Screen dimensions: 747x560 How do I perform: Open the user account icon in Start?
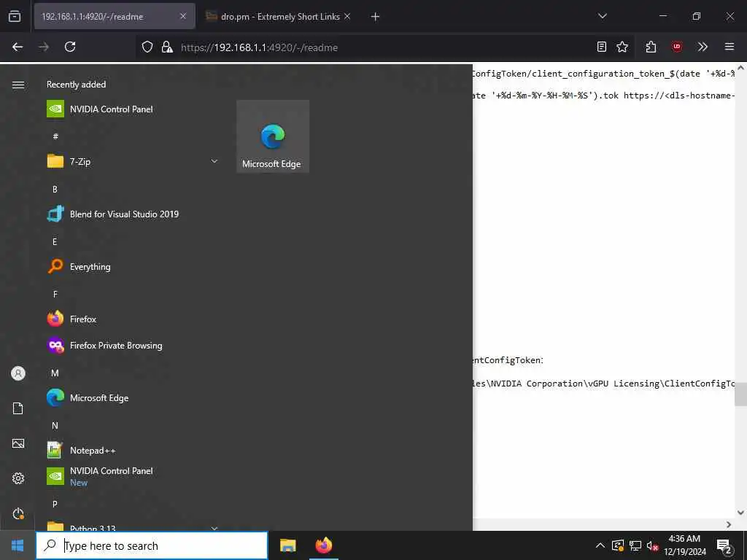18,373
